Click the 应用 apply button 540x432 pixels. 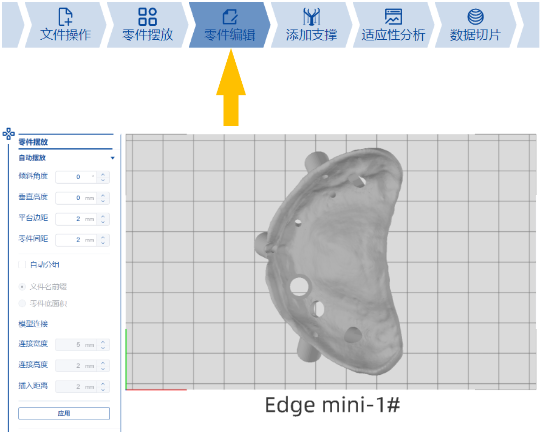[x=64, y=413]
